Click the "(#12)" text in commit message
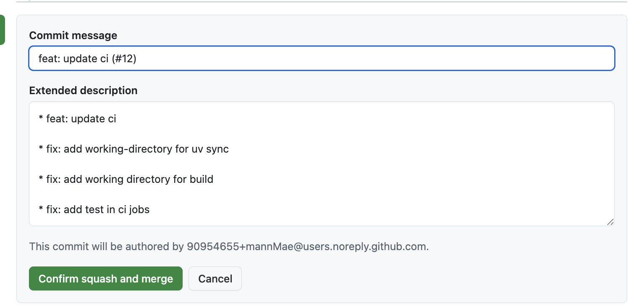Screen dimensions: 644x306 [x=124, y=59]
